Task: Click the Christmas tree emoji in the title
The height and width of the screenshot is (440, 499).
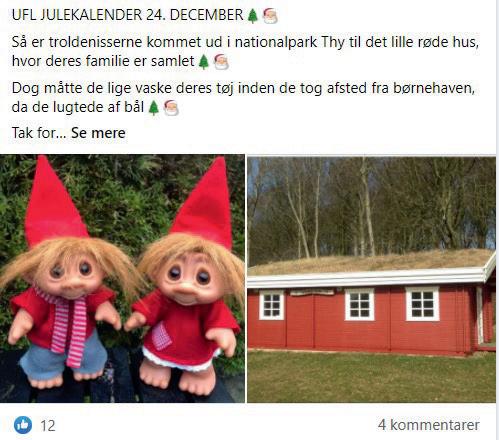Action: point(253,16)
